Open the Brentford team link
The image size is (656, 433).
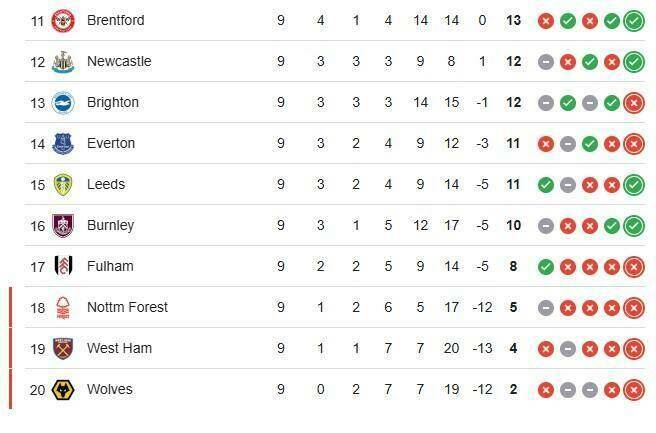(x=116, y=20)
